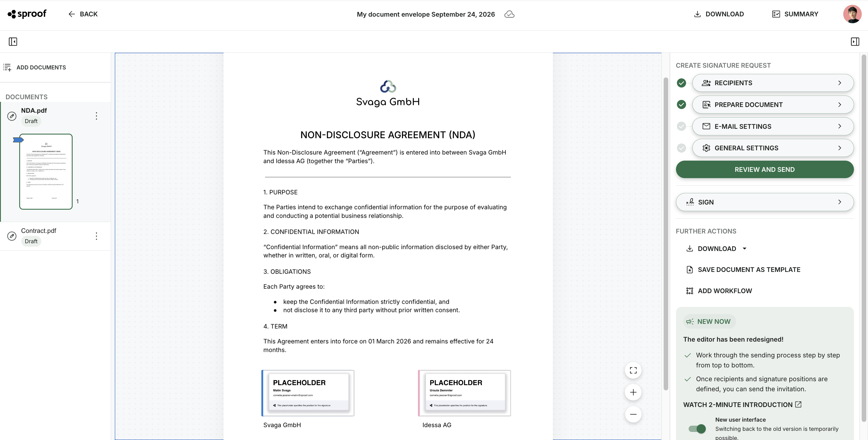Screen dimensions: 868x440
Task: Expand the SIGN chevron arrow
Action: [x=839, y=202]
